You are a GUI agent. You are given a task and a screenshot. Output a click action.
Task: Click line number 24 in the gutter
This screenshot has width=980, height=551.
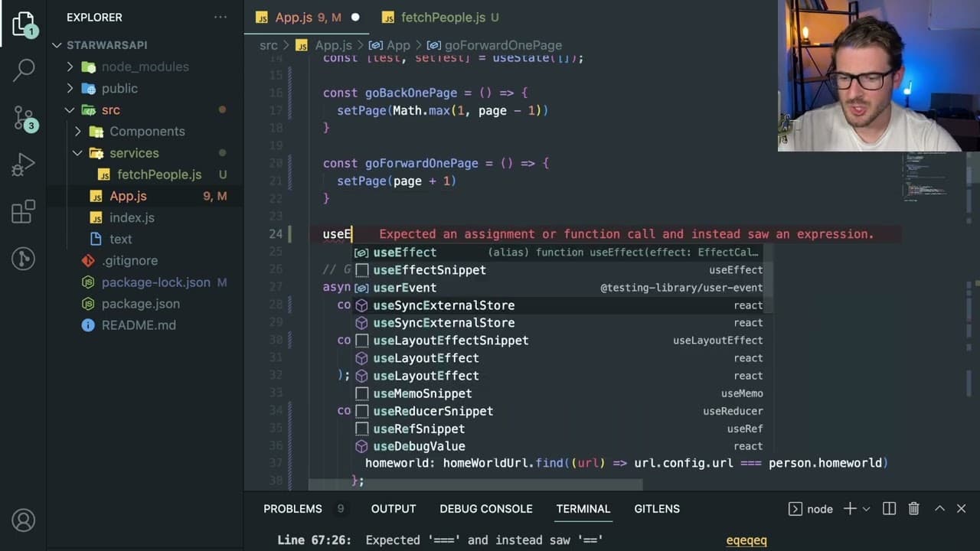pyautogui.click(x=275, y=234)
